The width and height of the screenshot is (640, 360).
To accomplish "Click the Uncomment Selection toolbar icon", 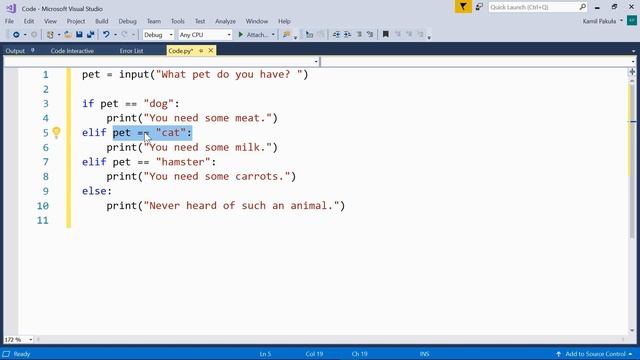I will click(370, 35).
